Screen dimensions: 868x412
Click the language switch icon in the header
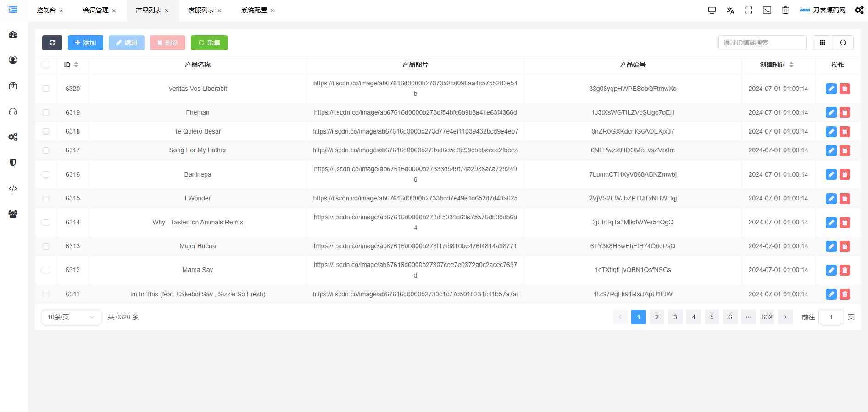point(730,10)
